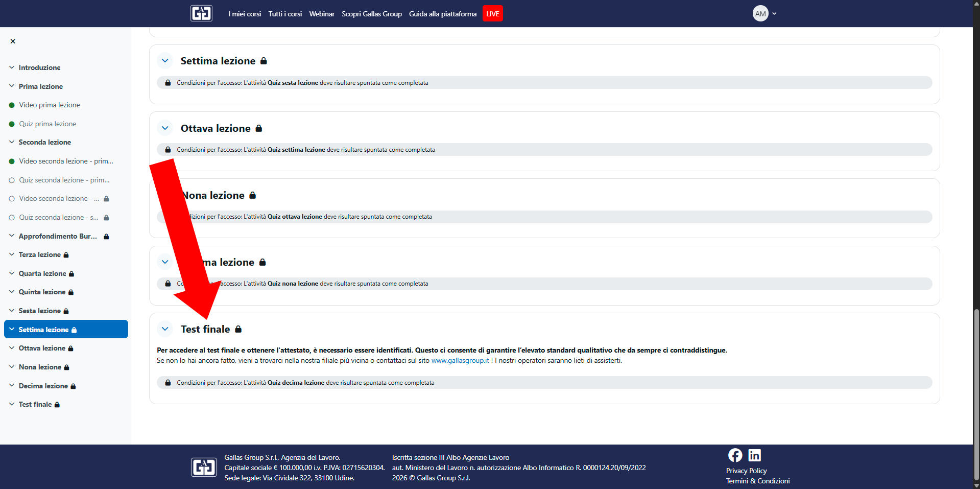
Task: Toggle completion circle for Quiz prima lezione
Action: coord(12,124)
